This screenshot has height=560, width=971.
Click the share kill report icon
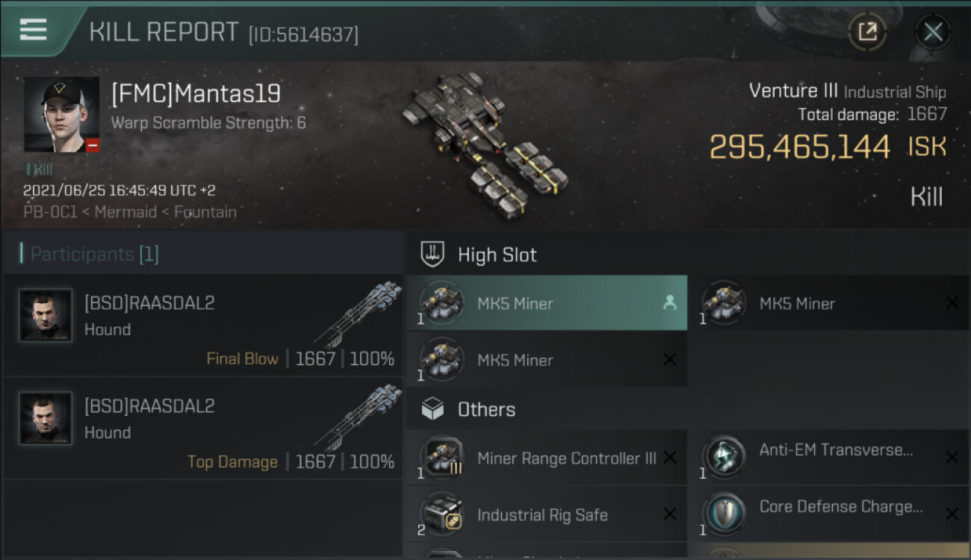click(867, 31)
